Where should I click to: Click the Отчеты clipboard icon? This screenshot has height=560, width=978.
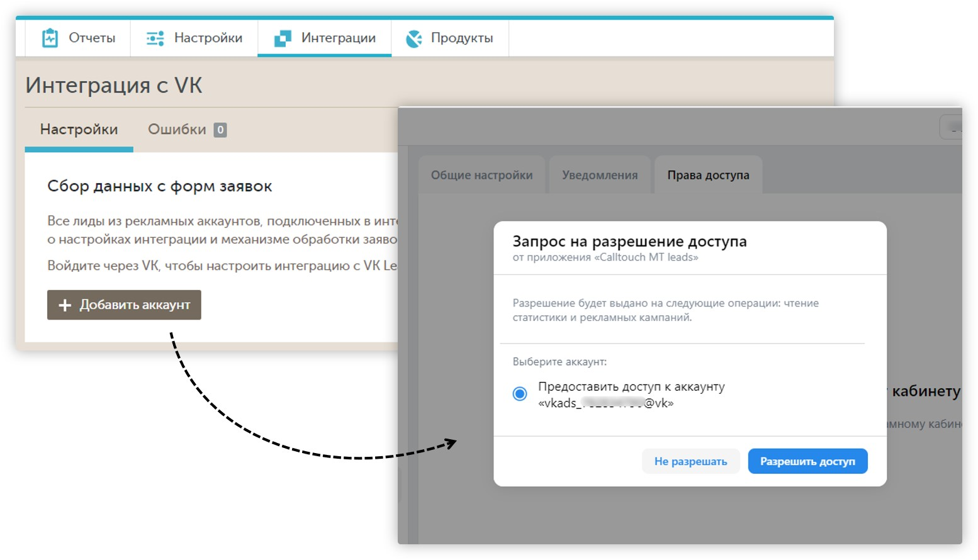tap(50, 38)
